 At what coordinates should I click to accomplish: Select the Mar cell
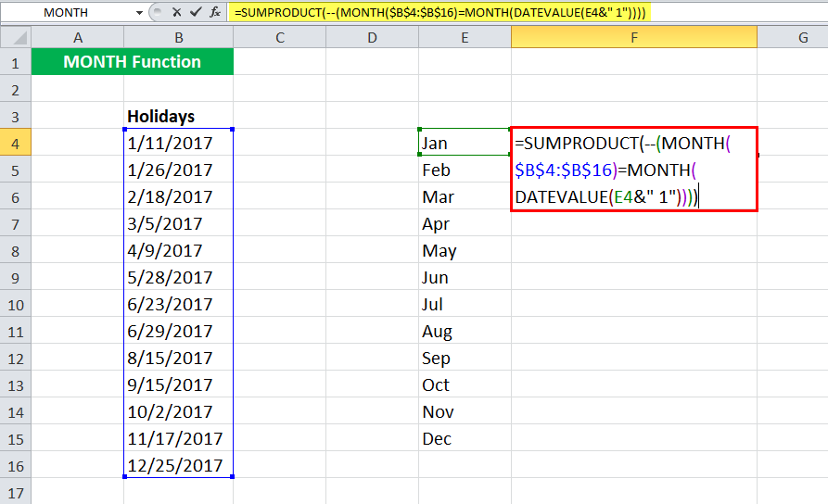pyautogui.click(x=465, y=196)
